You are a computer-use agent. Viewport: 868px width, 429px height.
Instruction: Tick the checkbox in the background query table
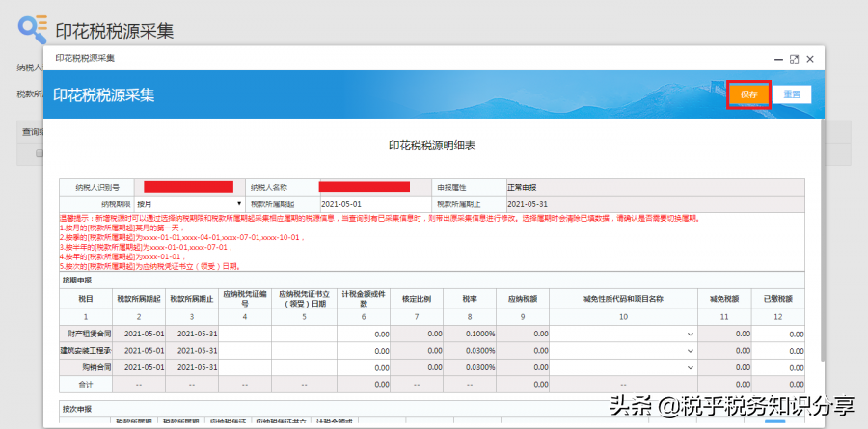tap(40, 154)
